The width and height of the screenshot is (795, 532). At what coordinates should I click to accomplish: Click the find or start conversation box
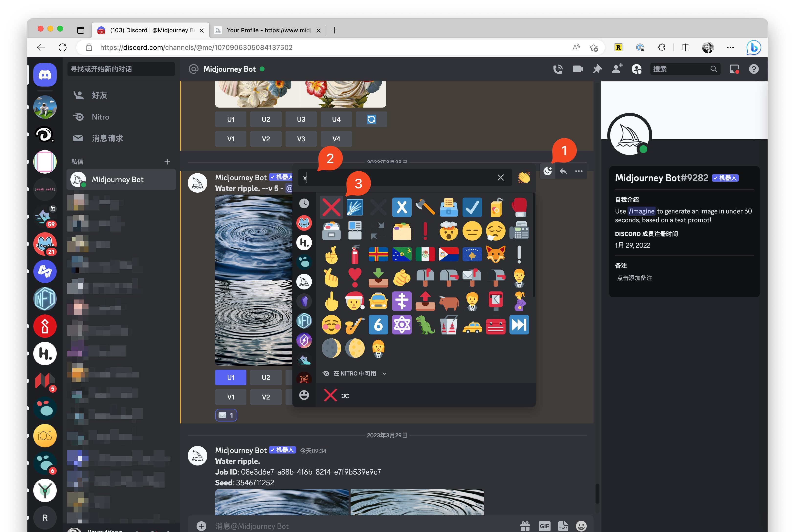[121, 69]
